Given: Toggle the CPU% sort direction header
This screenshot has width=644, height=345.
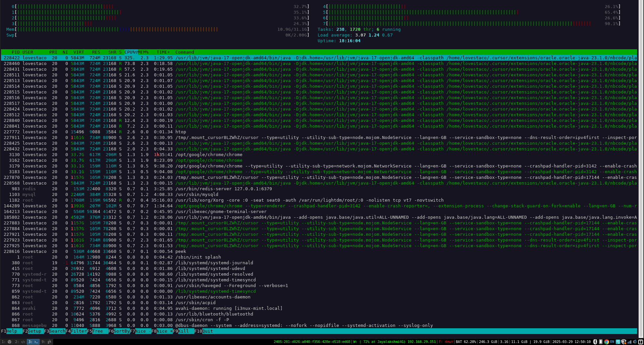Looking at the screenshot, I should (x=131, y=52).
